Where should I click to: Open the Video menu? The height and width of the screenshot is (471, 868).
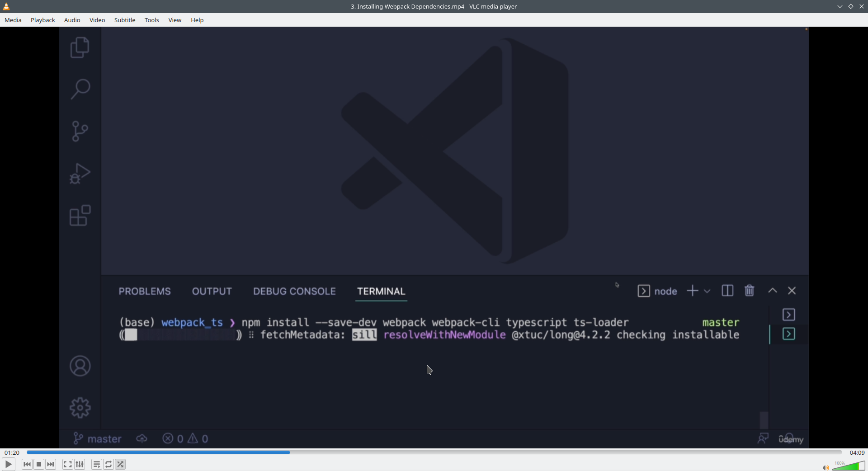click(97, 20)
